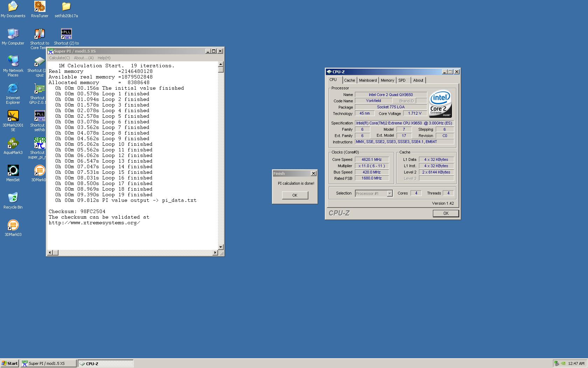This screenshot has width=588, height=368.
Task: Click the Checksum: 98FC2504 line
Action: (x=77, y=211)
